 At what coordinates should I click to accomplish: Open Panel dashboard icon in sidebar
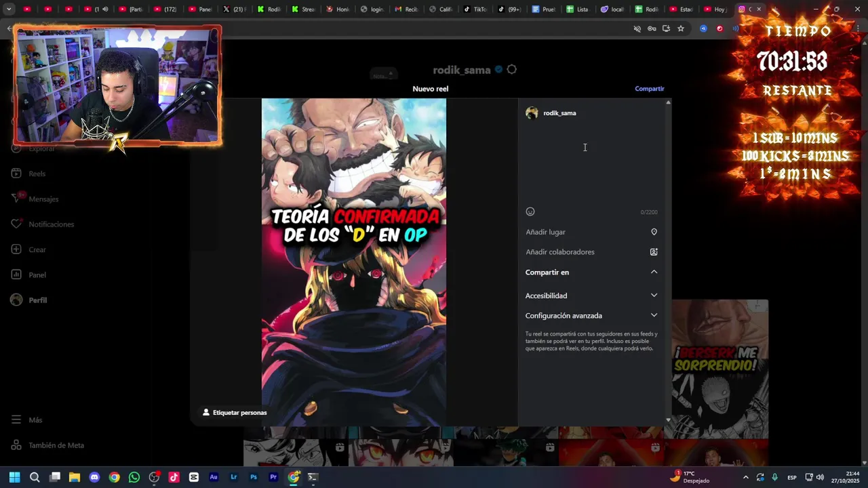coord(16,274)
